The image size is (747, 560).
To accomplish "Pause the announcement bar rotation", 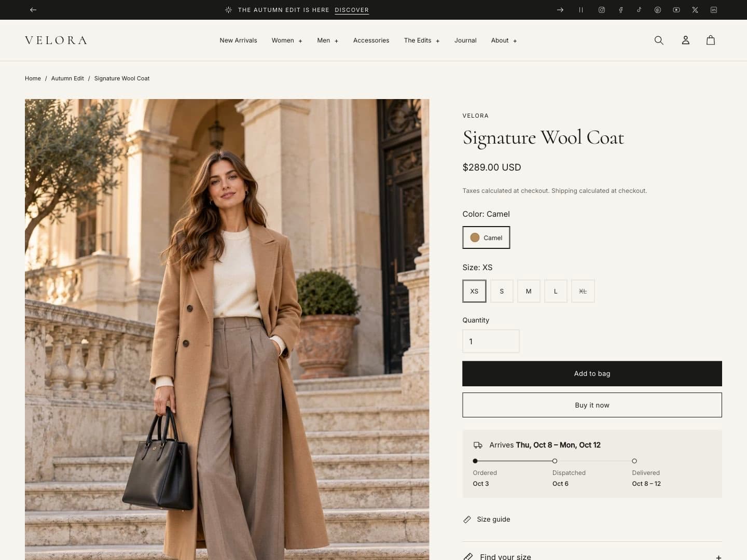I will pyautogui.click(x=581, y=10).
